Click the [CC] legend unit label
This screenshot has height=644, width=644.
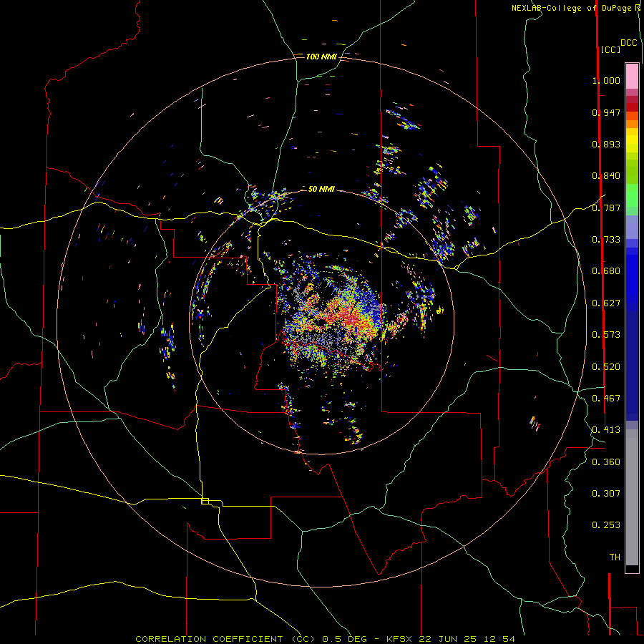click(610, 49)
